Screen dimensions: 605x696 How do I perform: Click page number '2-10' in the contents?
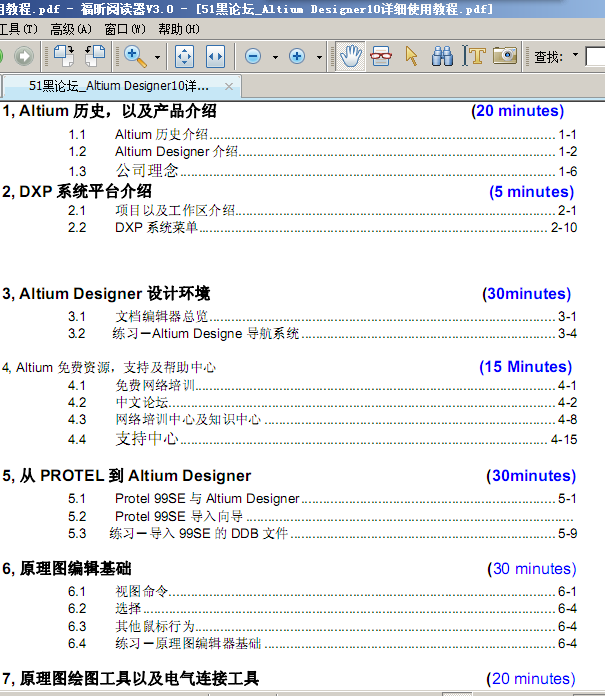click(564, 228)
